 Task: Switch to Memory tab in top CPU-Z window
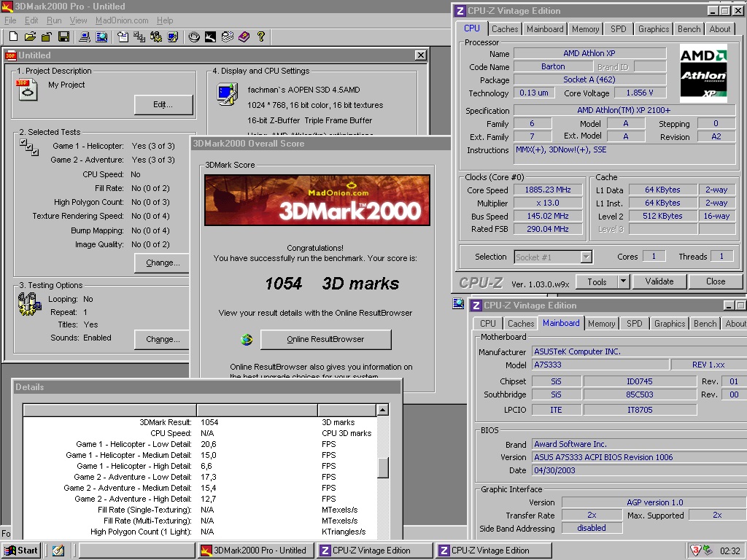tap(586, 29)
